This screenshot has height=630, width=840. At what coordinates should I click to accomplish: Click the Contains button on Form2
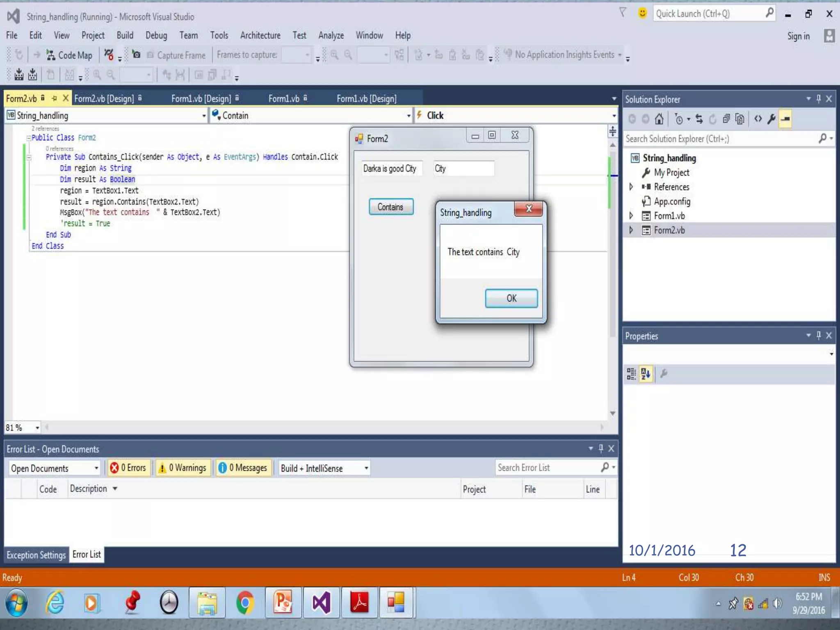390,207
